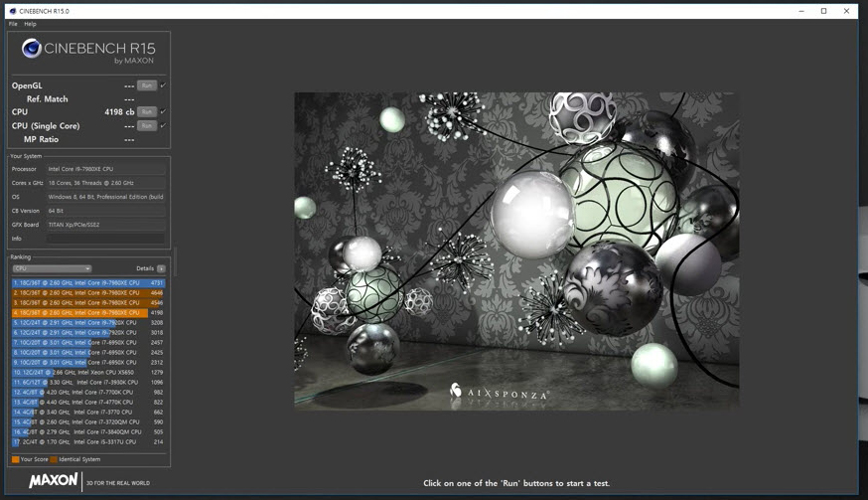The height and width of the screenshot is (500, 868).
Task: Click the brown Identical System legend swatch
Action: (54, 459)
